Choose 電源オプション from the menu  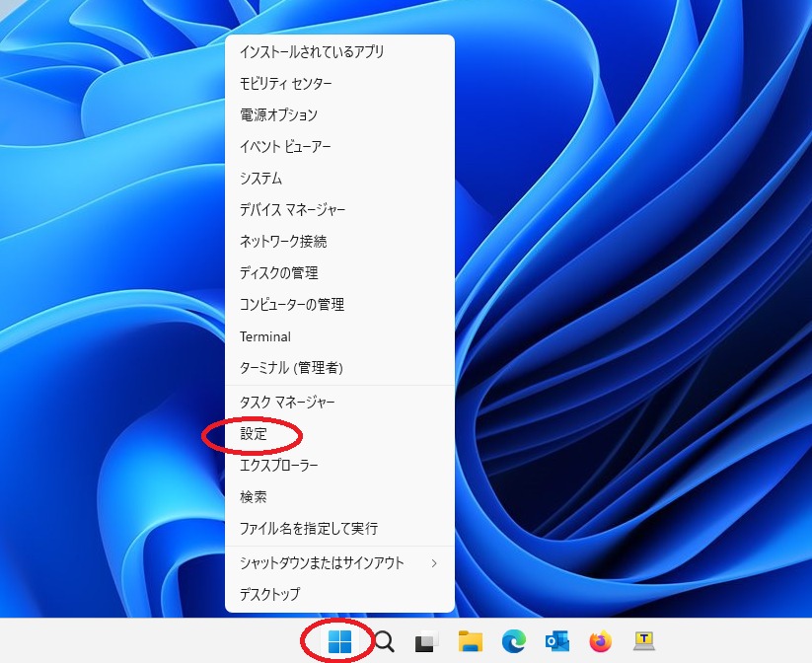[339, 115]
